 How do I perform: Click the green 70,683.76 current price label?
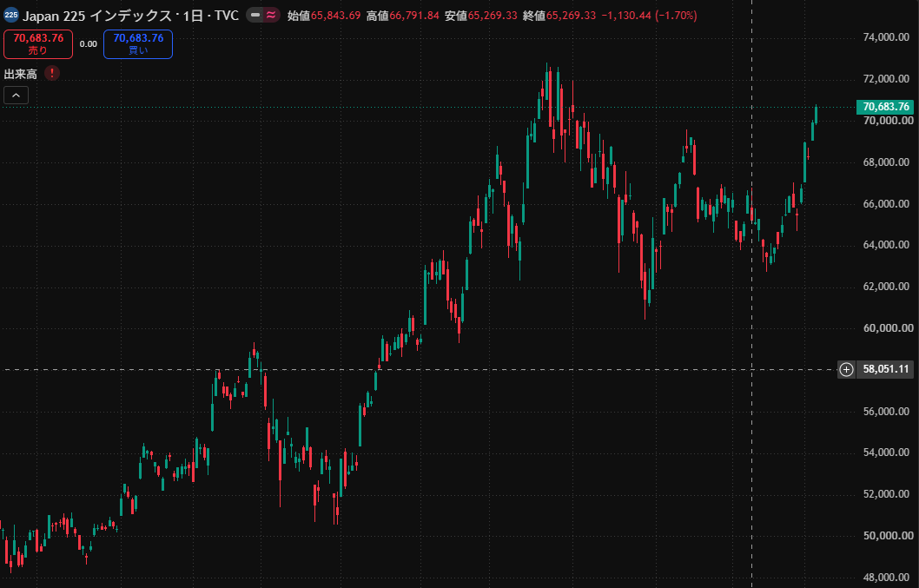[x=886, y=107]
